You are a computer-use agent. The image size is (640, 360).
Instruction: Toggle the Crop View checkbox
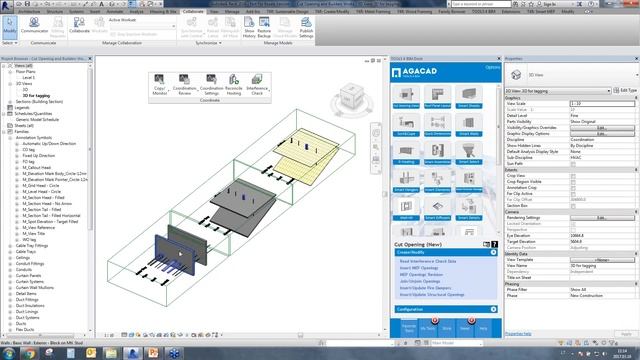pyautogui.click(x=573, y=176)
